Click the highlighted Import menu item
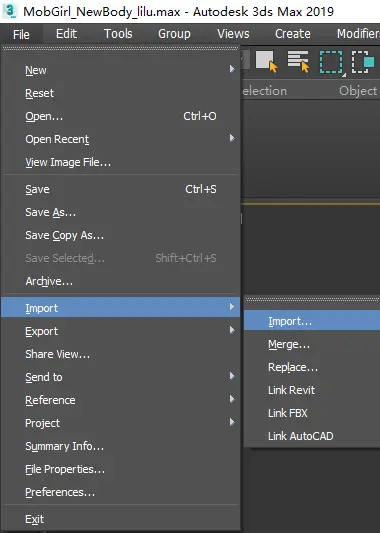Image resolution: width=380 pixels, height=533 pixels. point(121,307)
